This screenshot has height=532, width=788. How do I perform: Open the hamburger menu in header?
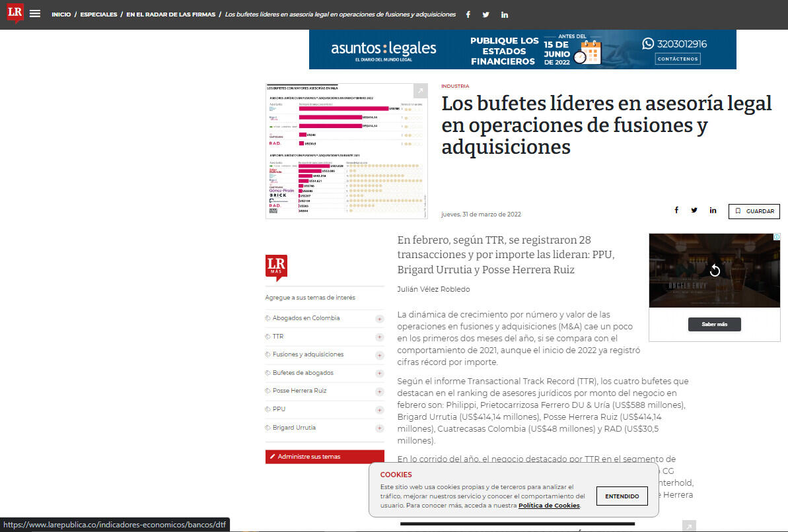pyautogui.click(x=35, y=14)
